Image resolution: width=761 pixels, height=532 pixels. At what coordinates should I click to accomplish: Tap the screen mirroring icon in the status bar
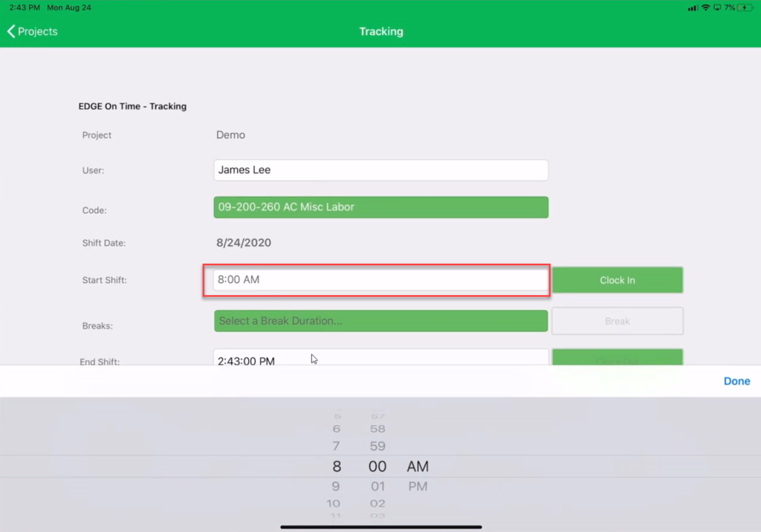point(717,7)
